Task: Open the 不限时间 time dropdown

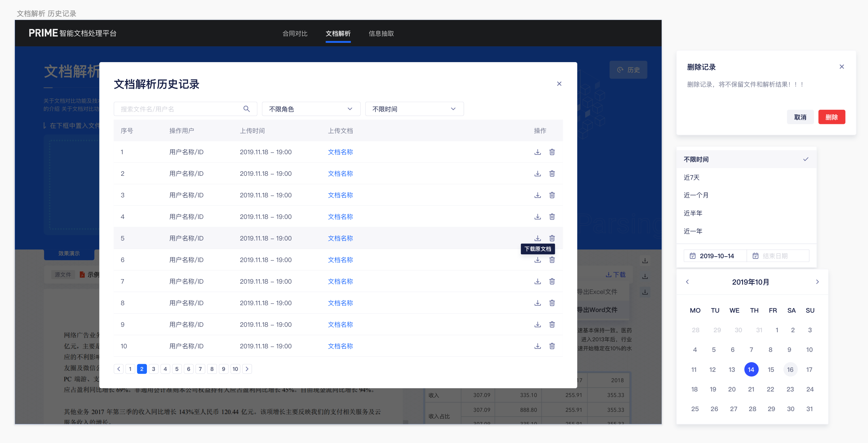Action: (414, 109)
